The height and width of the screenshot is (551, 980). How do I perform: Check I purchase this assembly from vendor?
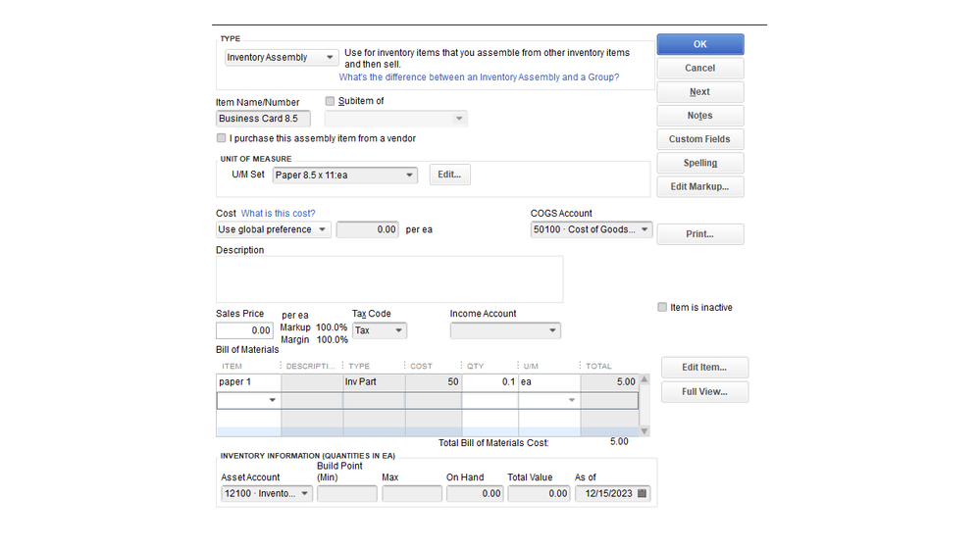tap(222, 138)
